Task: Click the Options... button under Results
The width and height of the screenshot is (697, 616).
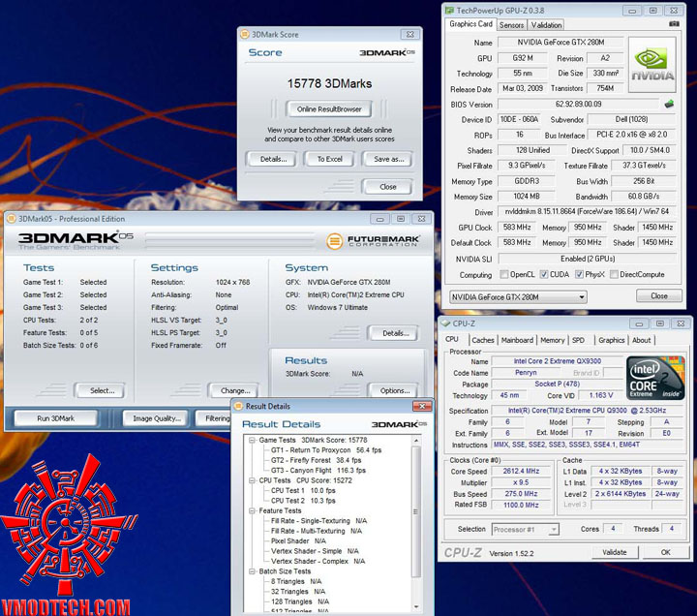Action: pos(394,390)
